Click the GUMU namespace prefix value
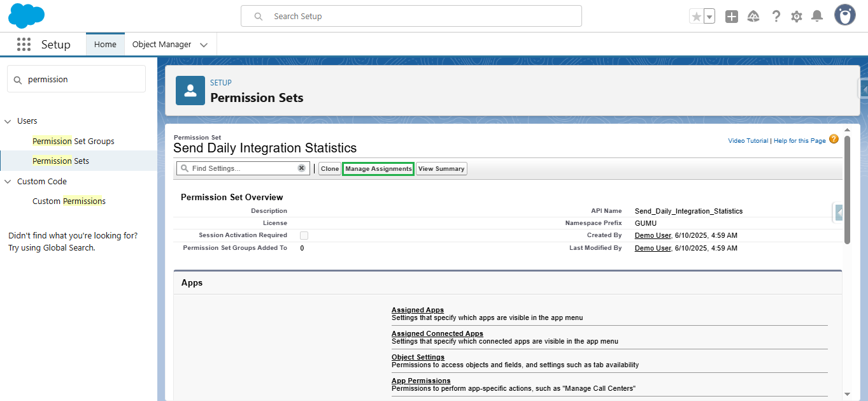868x401 pixels. [x=645, y=223]
